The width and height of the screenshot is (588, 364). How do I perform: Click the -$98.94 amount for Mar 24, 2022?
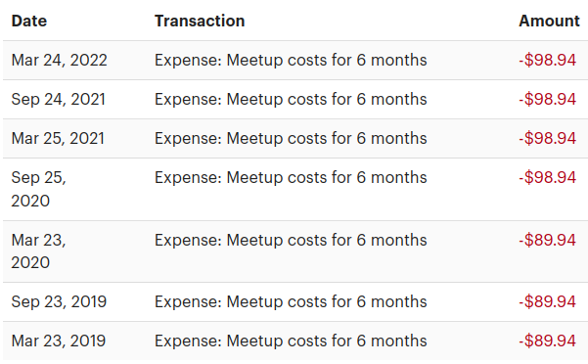point(548,60)
